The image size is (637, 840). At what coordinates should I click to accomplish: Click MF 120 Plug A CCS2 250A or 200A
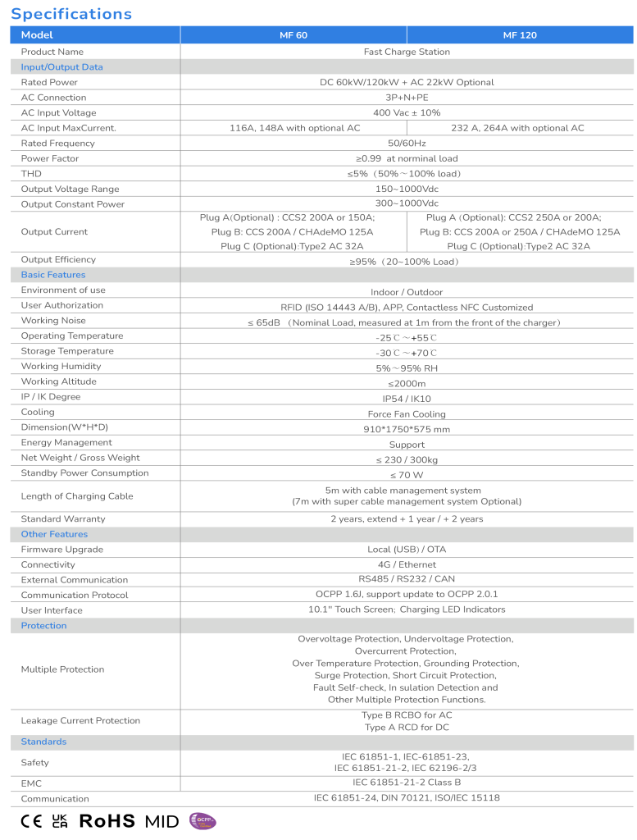click(514, 217)
